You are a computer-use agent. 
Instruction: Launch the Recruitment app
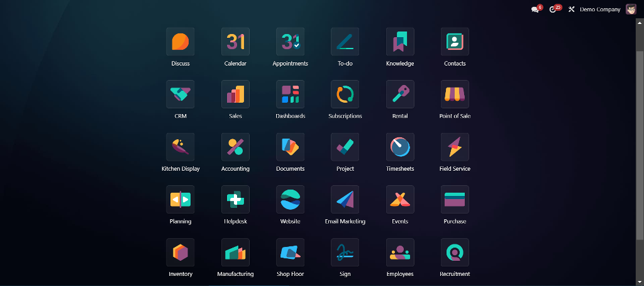[455, 253]
